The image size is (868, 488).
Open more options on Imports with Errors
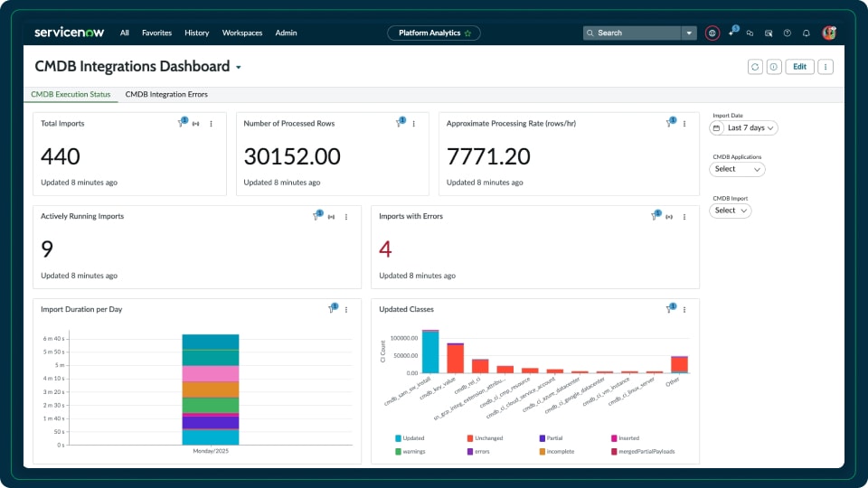click(x=684, y=217)
